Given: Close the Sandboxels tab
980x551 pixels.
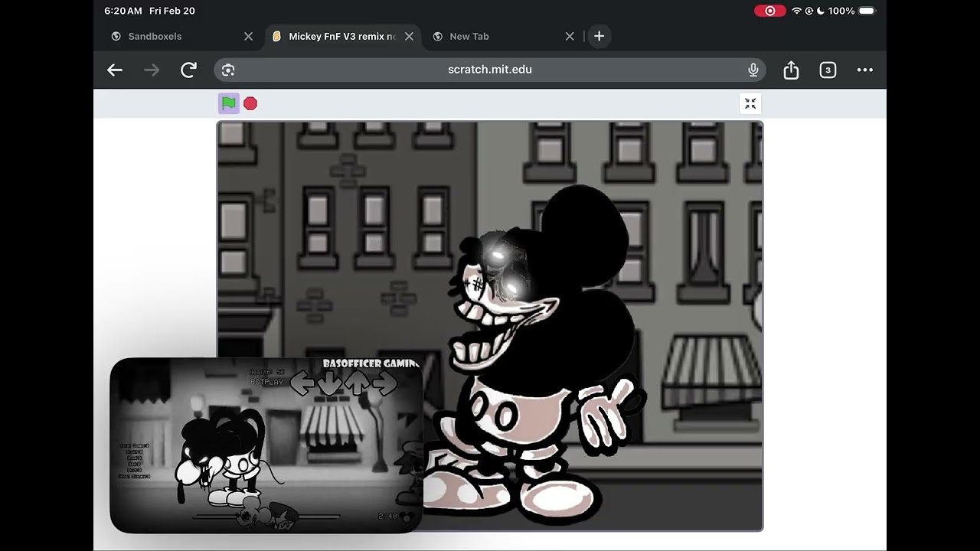Looking at the screenshot, I should click(x=248, y=36).
